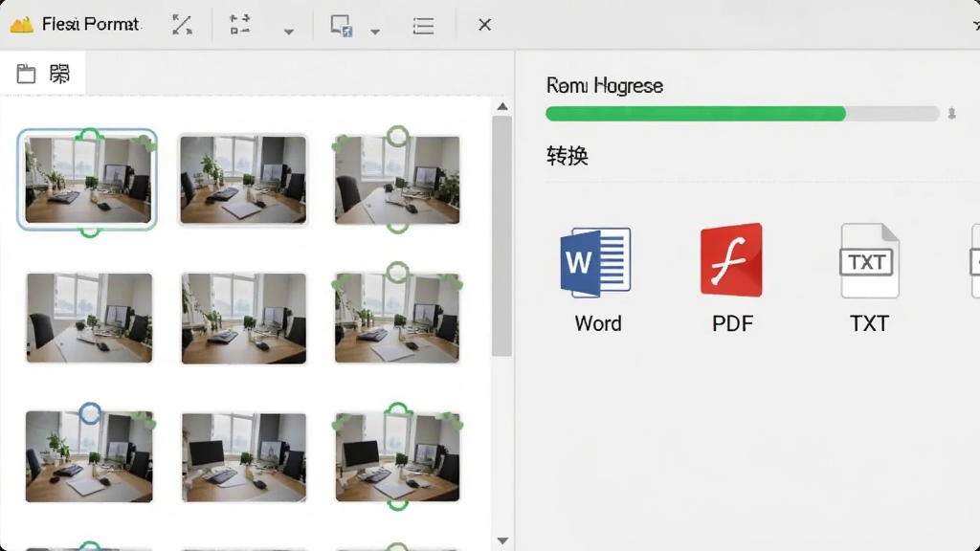The width and height of the screenshot is (980, 551).
Task: Convert to PDF format icon
Action: [731, 259]
